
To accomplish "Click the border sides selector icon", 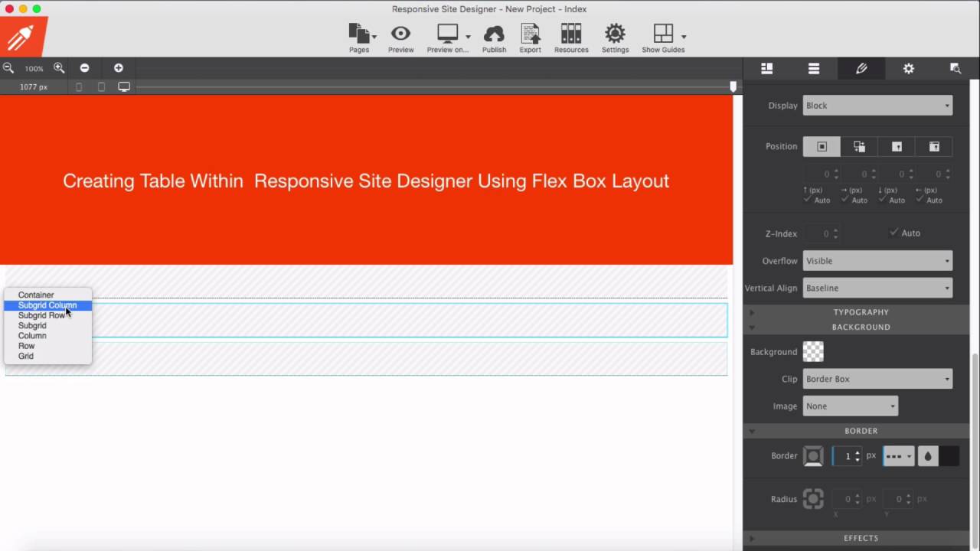I will [x=813, y=456].
